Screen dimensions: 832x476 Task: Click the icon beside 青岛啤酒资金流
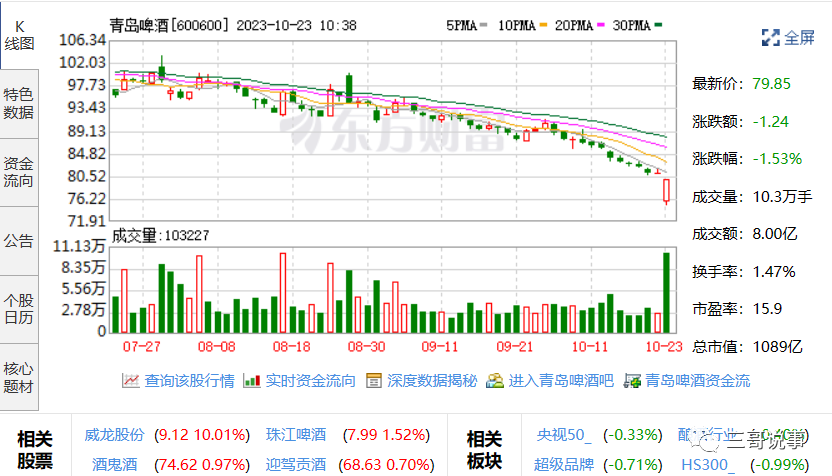point(632,380)
